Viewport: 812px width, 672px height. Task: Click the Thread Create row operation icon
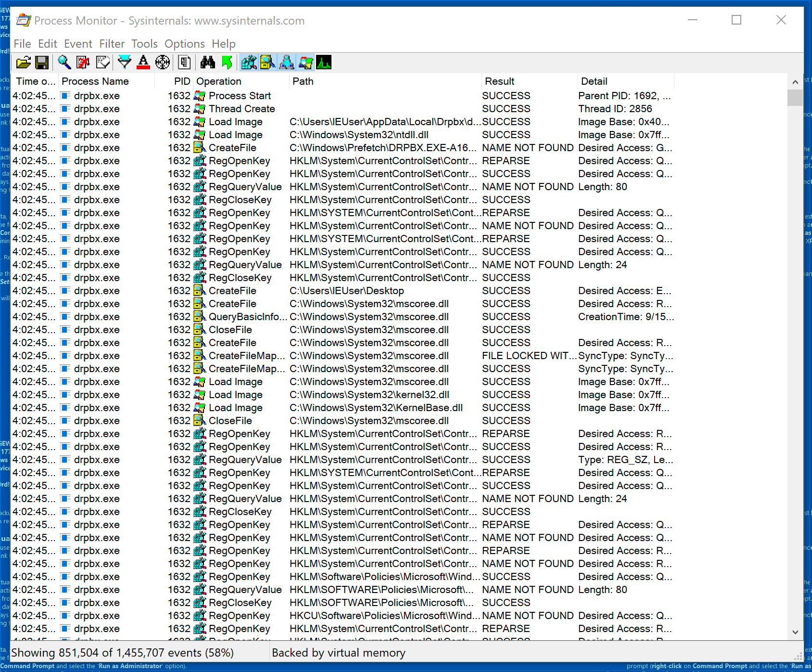tap(200, 109)
